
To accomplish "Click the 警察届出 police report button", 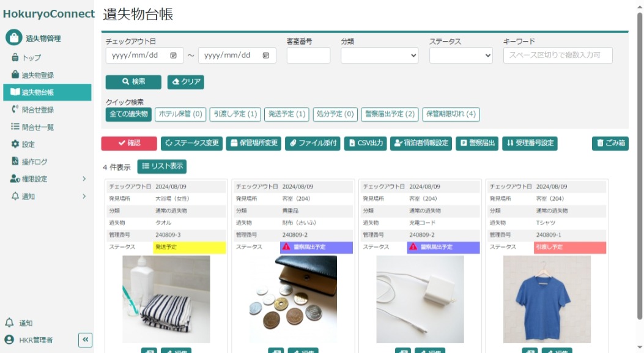I will 476,143.
